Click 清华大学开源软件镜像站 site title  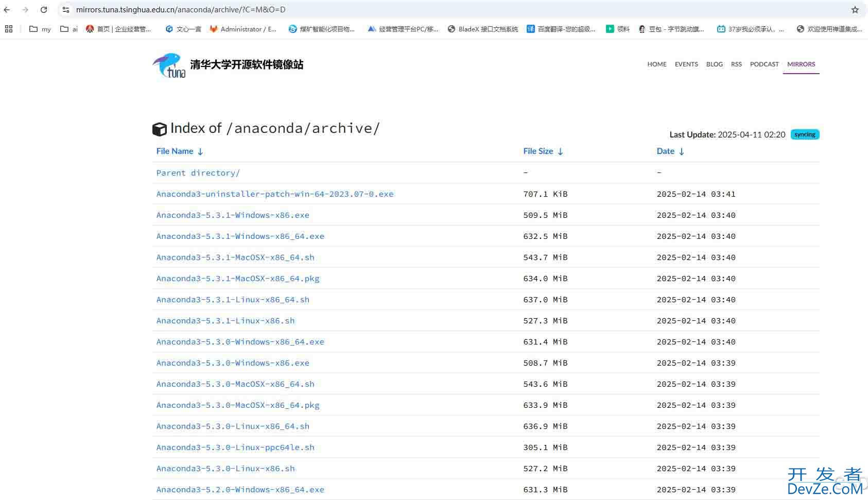(247, 65)
